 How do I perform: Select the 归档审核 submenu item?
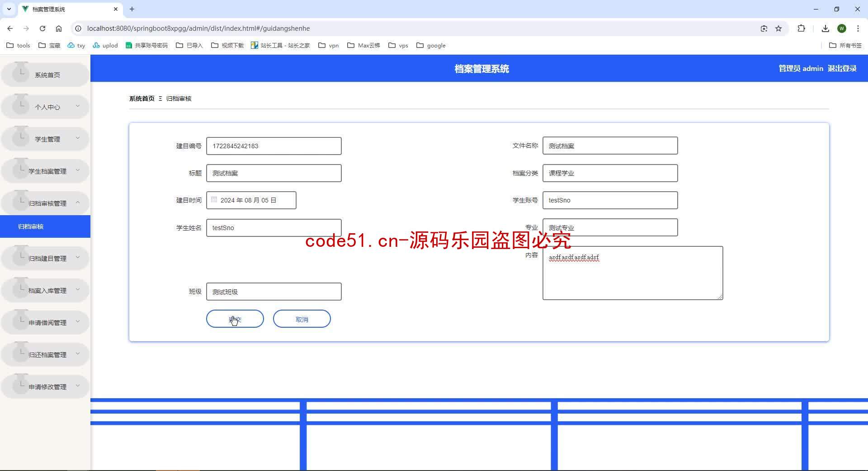[x=45, y=226]
